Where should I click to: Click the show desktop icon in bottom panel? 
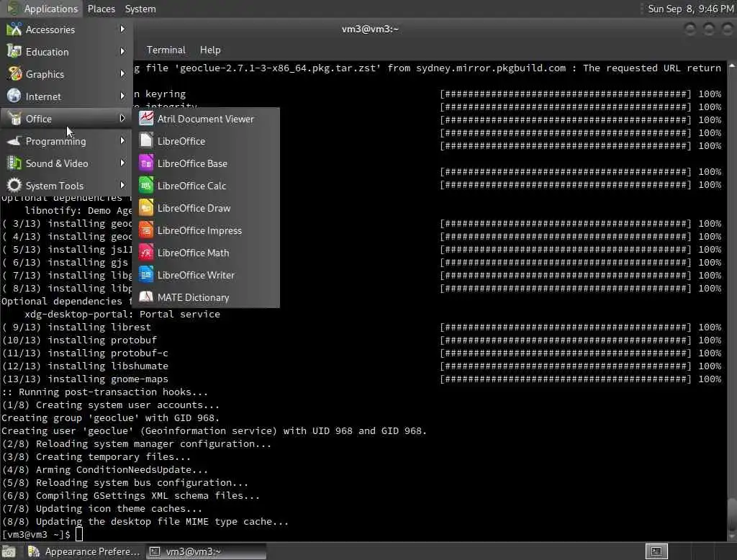[x=9, y=551]
